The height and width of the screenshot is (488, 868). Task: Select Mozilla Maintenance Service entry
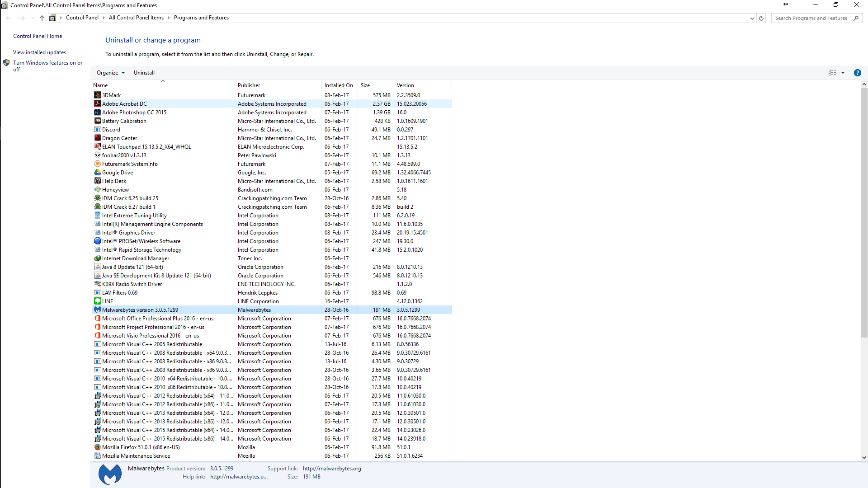click(x=271, y=456)
